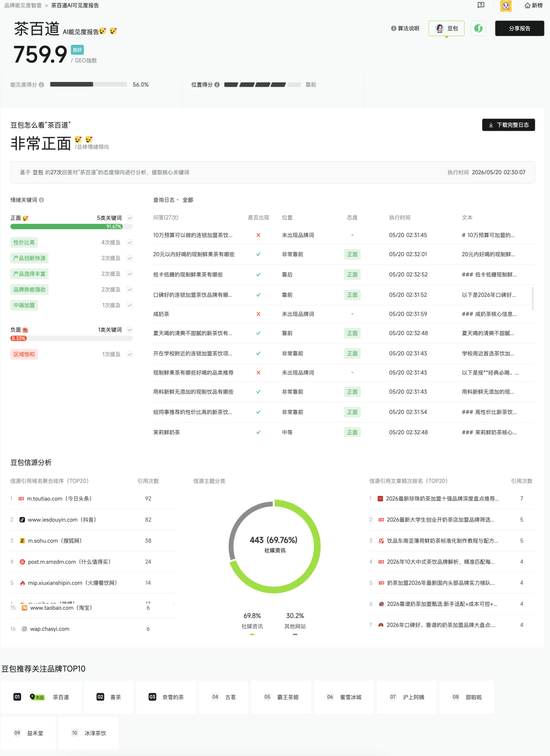The height and width of the screenshot is (756, 550).
Task: Click the post.m.smzdm.com source favicon
Action: (x=22, y=562)
